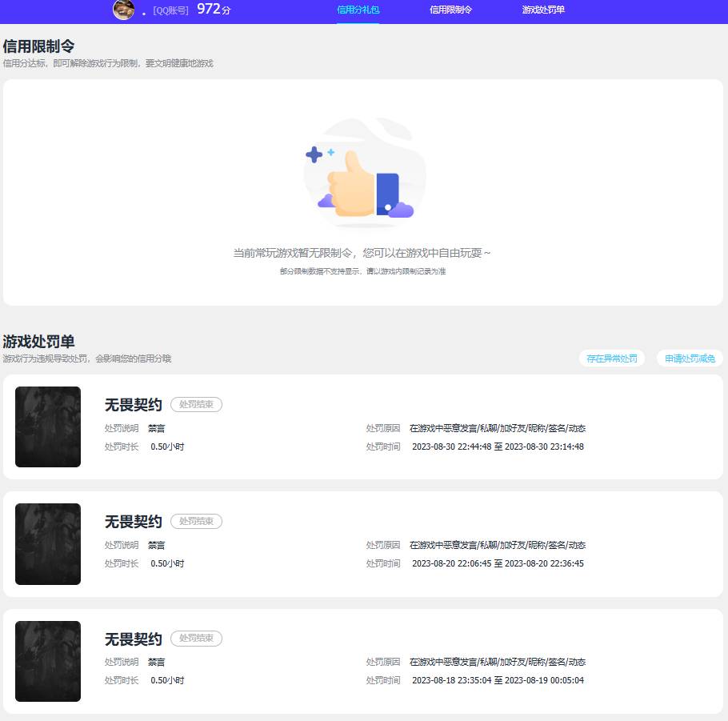This screenshot has height=721, width=728.
Task: Open the 游戏处罚单 tab
Action: (541, 11)
